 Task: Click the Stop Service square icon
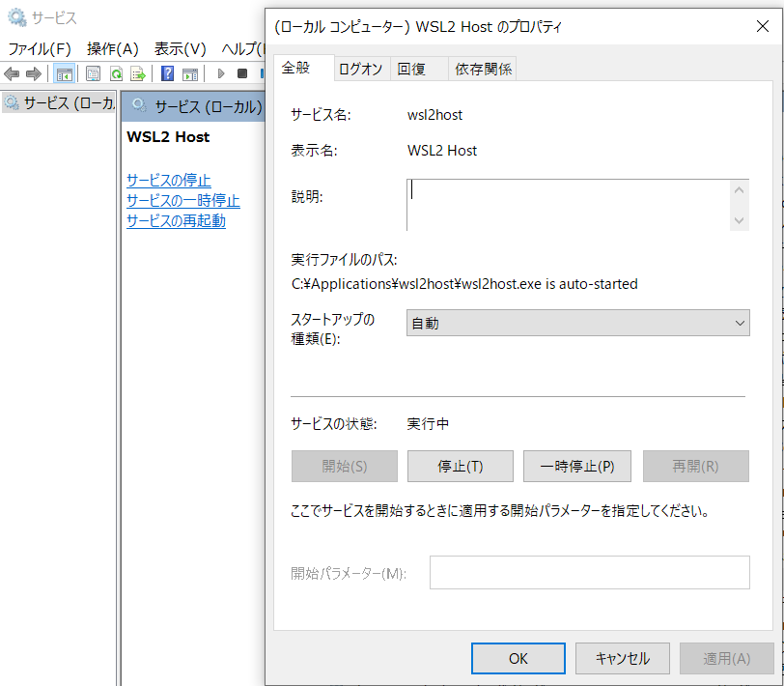tap(242, 74)
